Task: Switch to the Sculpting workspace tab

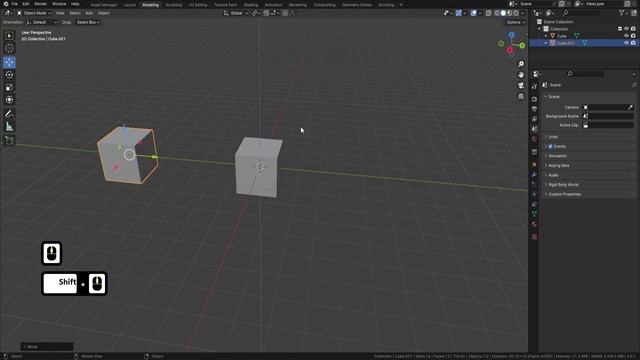Action: point(173,5)
